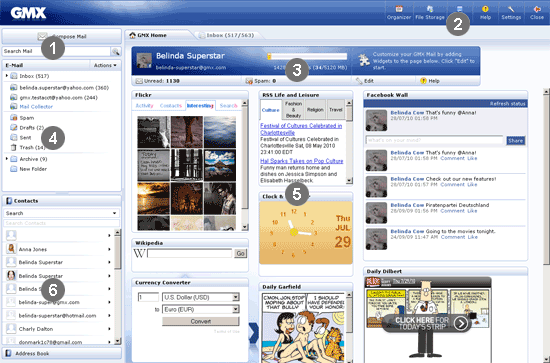Click the Wikipedia search input
This screenshot has height=363, width=550.
pos(189,253)
